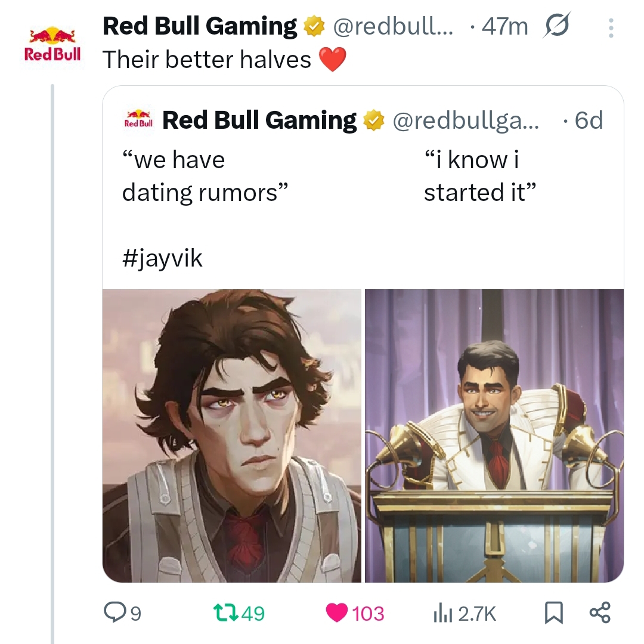Image resolution: width=644 pixels, height=644 pixels.
Task: Repost this tweet via retweet icon
Action: click(x=225, y=613)
